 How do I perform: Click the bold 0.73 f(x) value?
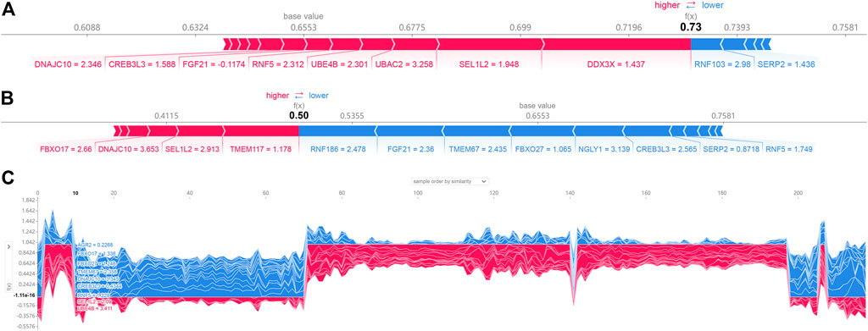pyautogui.click(x=690, y=27)
